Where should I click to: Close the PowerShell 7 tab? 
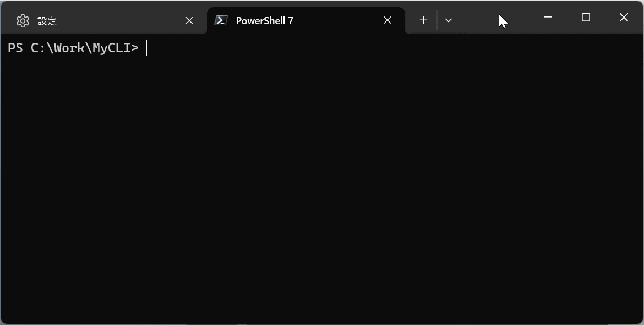[387, 20]
